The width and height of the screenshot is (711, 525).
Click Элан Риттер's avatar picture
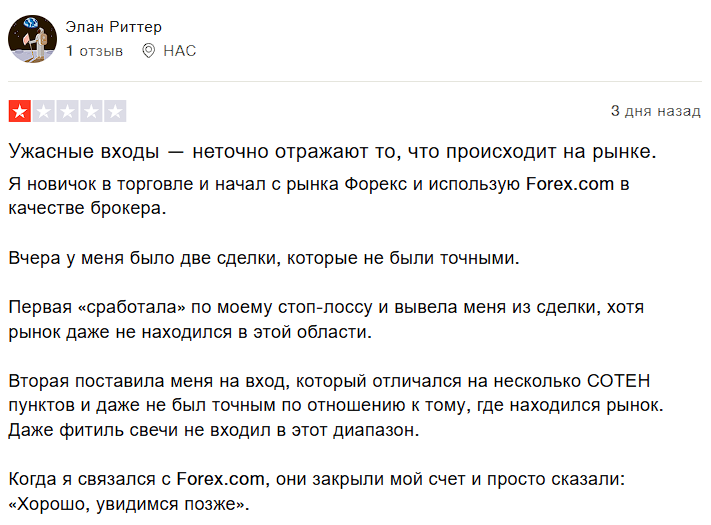pos(33,39)
